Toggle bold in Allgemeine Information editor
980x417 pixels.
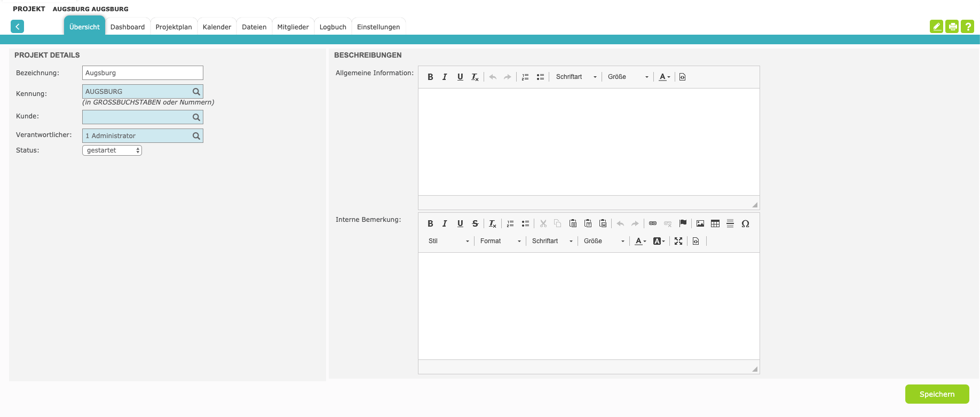click(430, 77)
